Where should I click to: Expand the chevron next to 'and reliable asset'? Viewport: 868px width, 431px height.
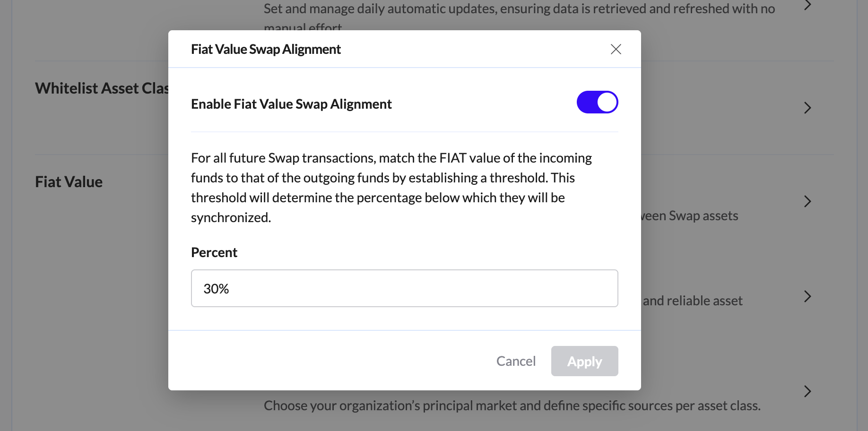tap(807, 296)
